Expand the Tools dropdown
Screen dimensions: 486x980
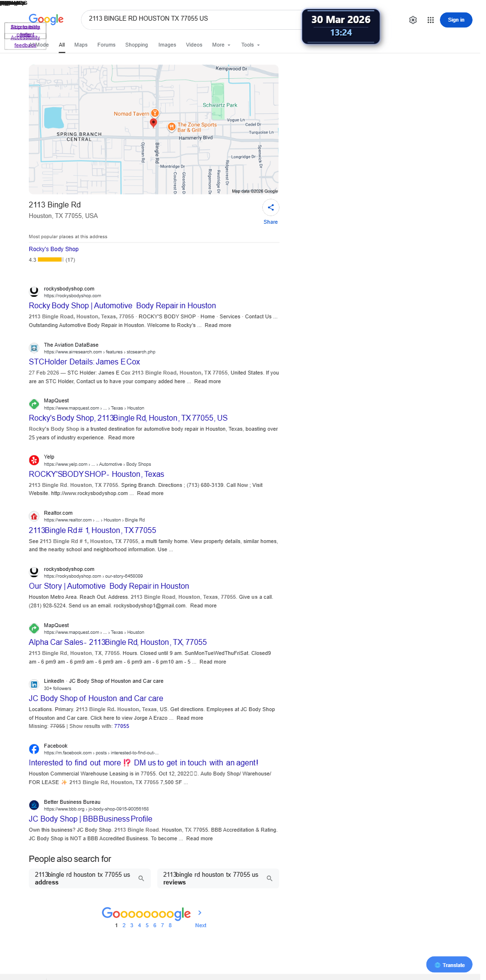click(x=251, y=45)
